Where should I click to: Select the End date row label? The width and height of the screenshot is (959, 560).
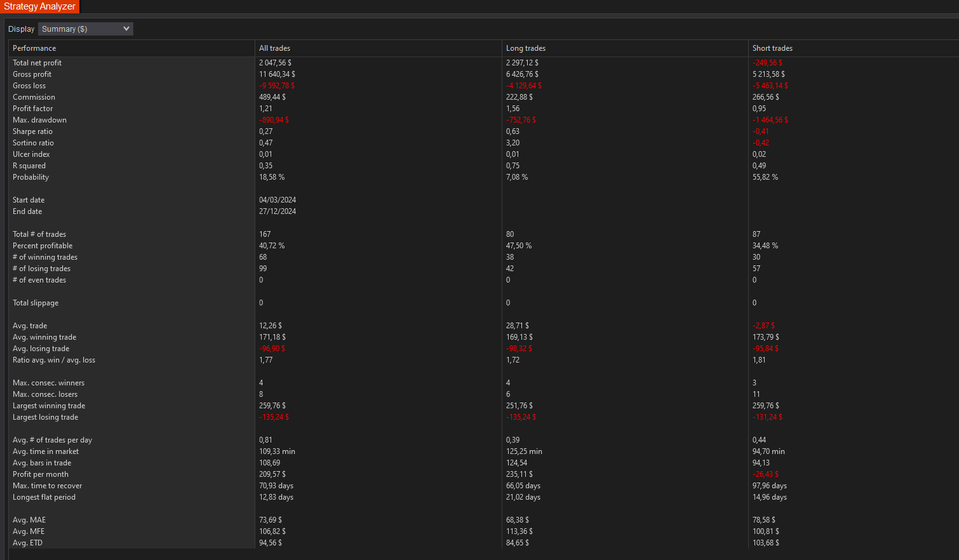27,211
